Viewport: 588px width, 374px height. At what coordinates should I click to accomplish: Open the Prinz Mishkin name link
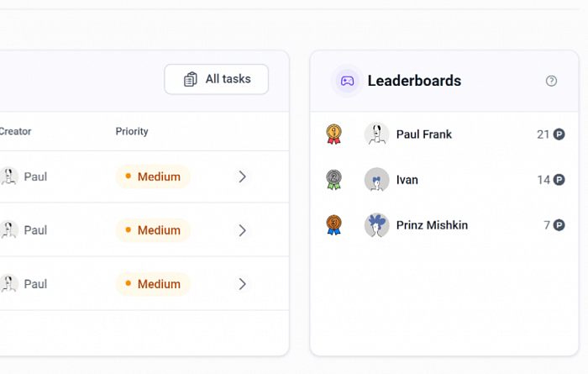tap(432, 225)
